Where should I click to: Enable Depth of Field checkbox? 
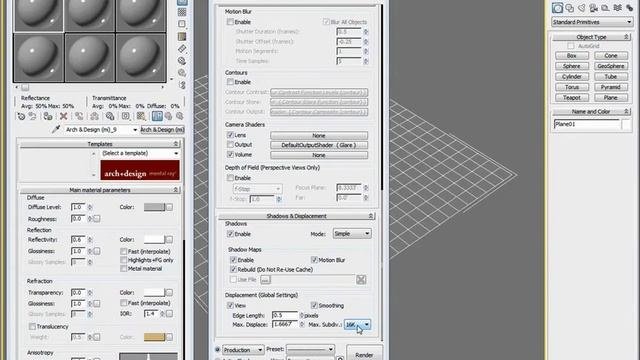pos(230,178)
